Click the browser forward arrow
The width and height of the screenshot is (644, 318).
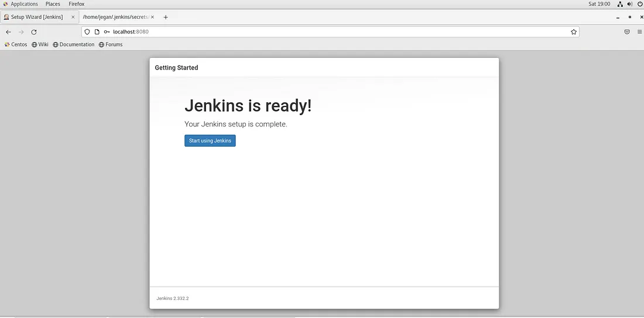(x=21, y=32)
